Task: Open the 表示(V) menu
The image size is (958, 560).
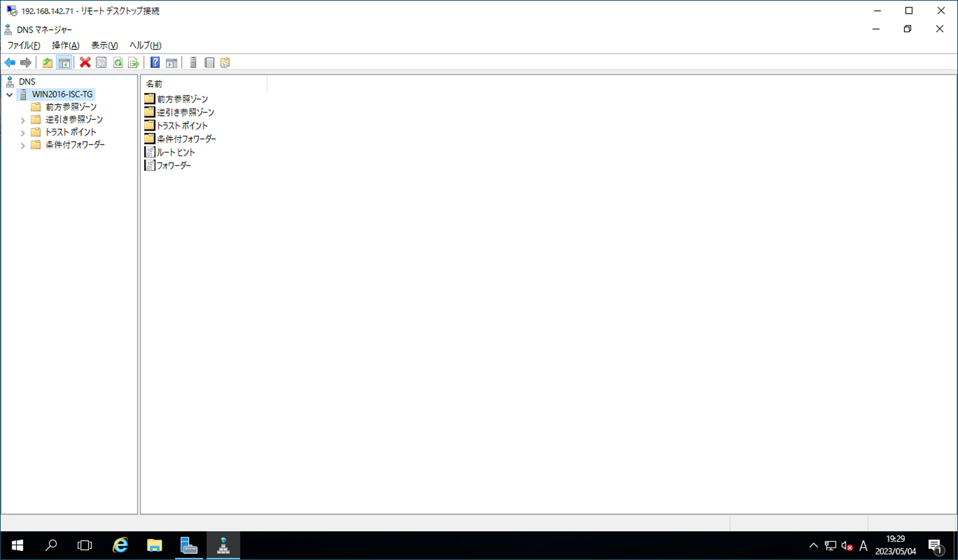Action: click(x=104, y=45)
